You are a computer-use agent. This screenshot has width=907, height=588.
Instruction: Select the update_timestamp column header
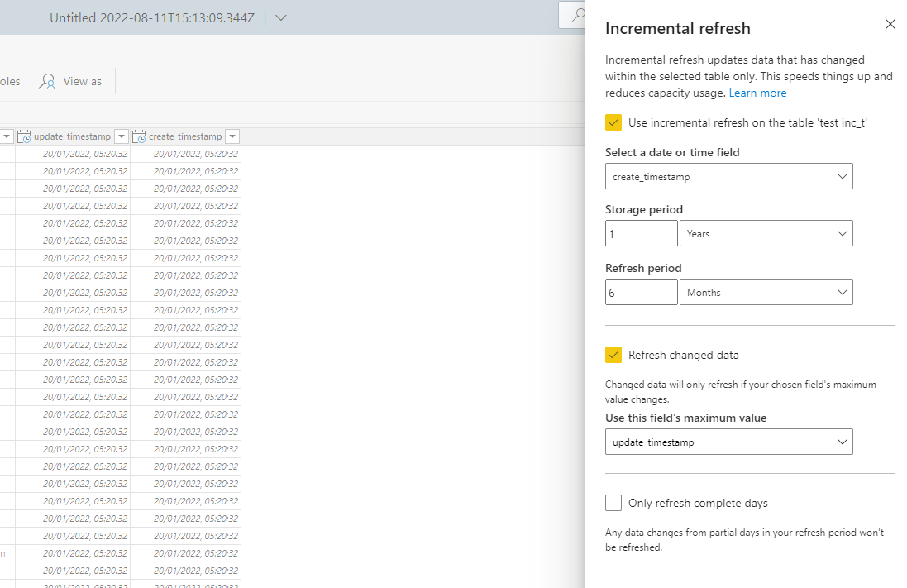[72, 136]
